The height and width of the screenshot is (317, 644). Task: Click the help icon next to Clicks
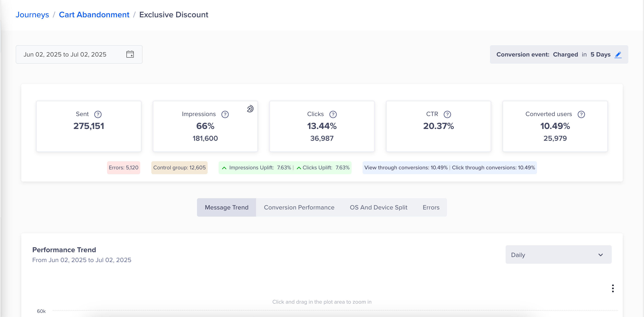click(333, 114)
